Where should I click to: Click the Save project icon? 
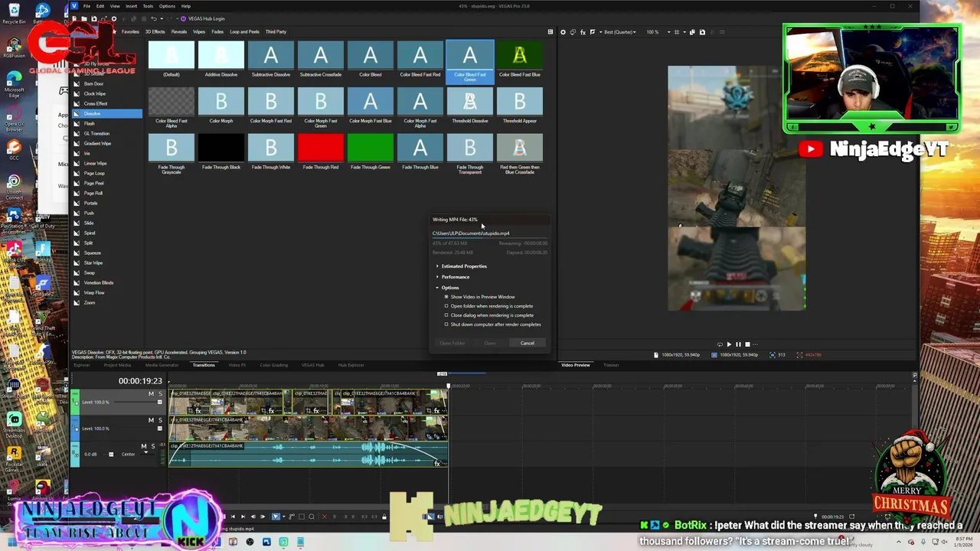pos(94,18)
